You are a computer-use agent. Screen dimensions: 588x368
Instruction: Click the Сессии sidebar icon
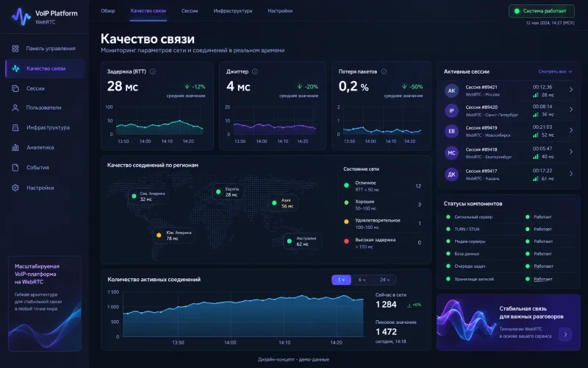tap(15, 88)
